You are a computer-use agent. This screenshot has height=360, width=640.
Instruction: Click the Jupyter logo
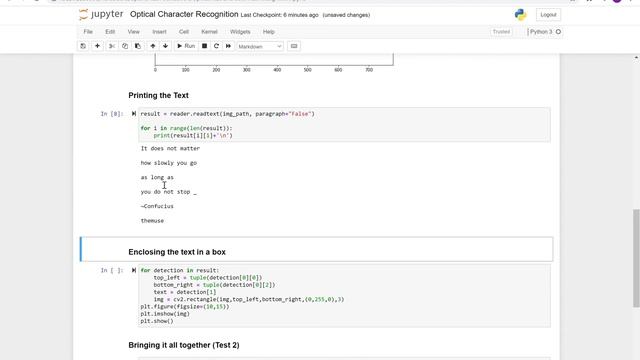point(101,15)
